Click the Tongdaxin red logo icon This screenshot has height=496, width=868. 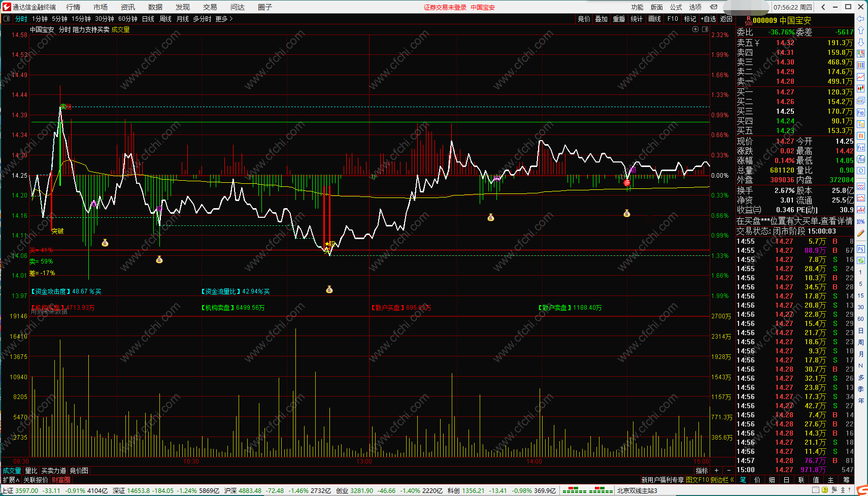(7, 7)
